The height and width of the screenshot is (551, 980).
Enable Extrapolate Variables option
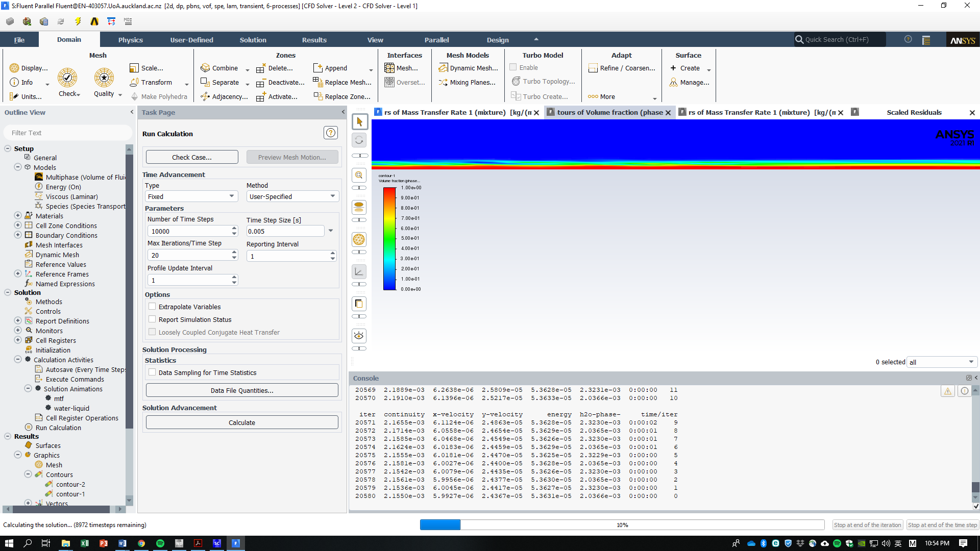point(152,307)
